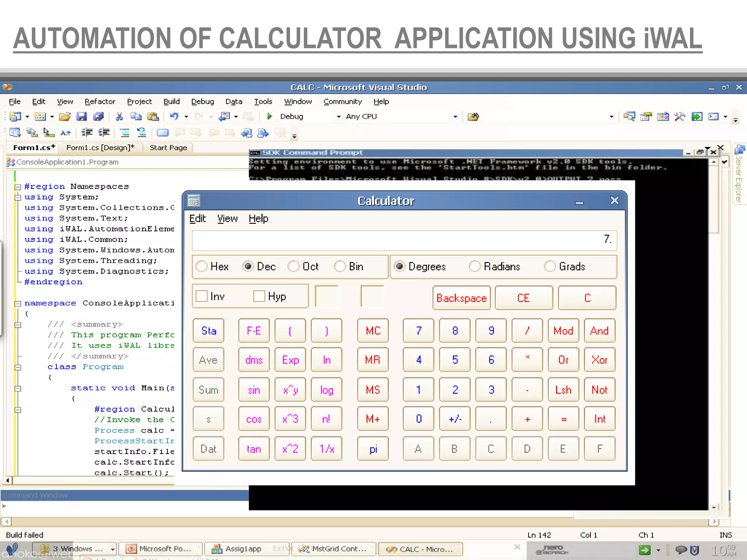Open the Find in Files folder icon
This screenshot has height=560, width=747.
coord(473,117)
